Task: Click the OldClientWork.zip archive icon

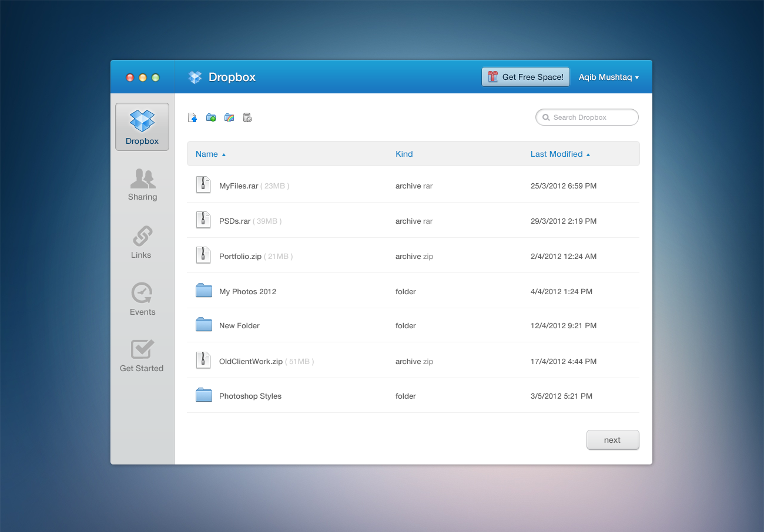Action: (x=203, y=360)
